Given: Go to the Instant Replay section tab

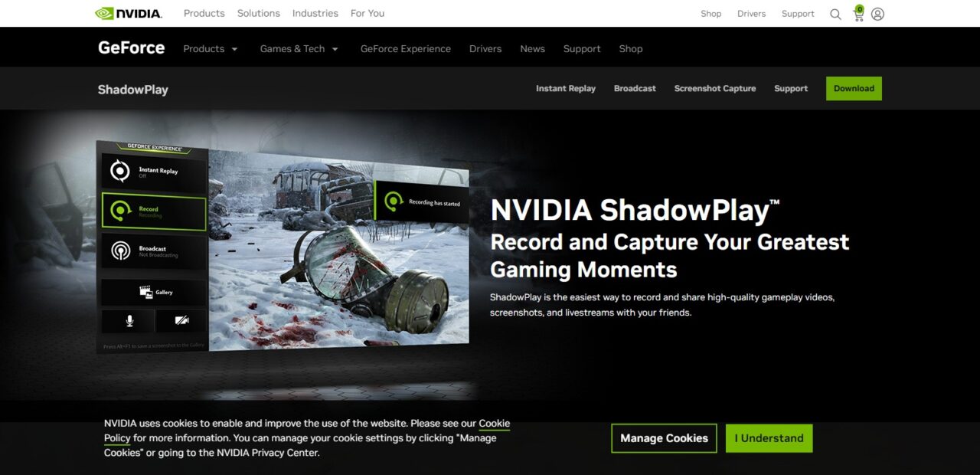Looking at the screenshot, I should [566, 88].
